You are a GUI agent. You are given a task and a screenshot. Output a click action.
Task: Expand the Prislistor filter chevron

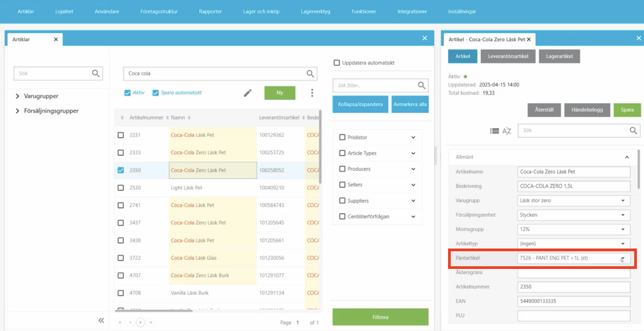(x=413, y=137)
